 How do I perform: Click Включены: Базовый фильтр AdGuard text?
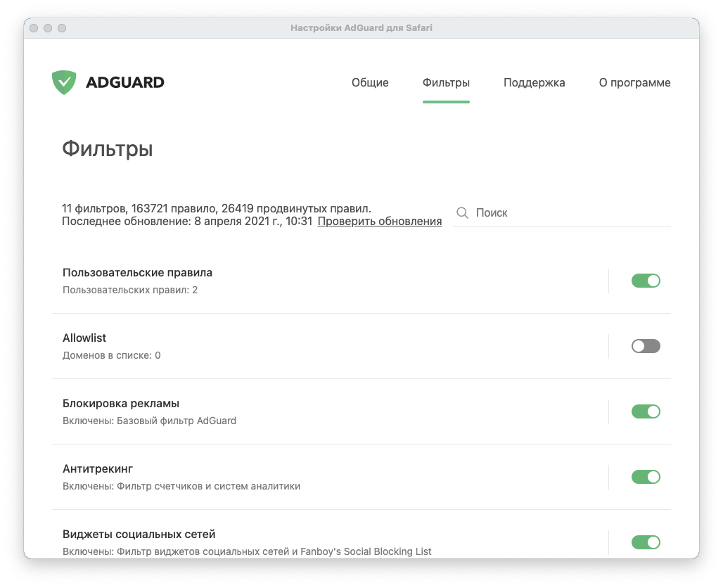[149, 421]
